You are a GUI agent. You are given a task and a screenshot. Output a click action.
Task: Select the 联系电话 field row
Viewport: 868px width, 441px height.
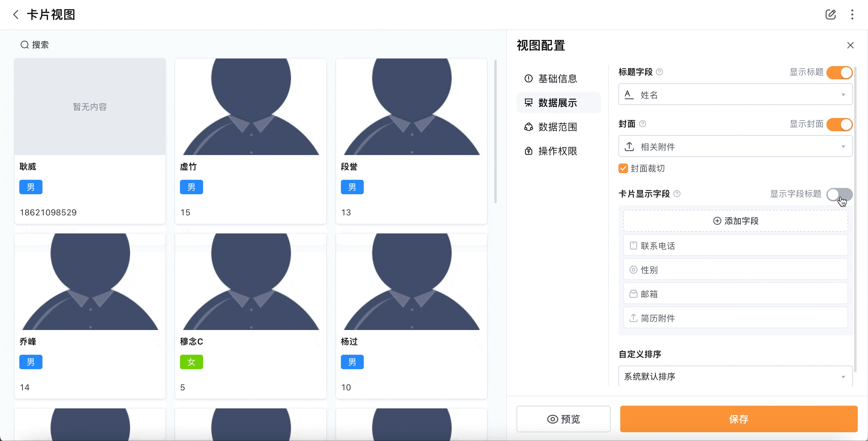coord(735,246)
